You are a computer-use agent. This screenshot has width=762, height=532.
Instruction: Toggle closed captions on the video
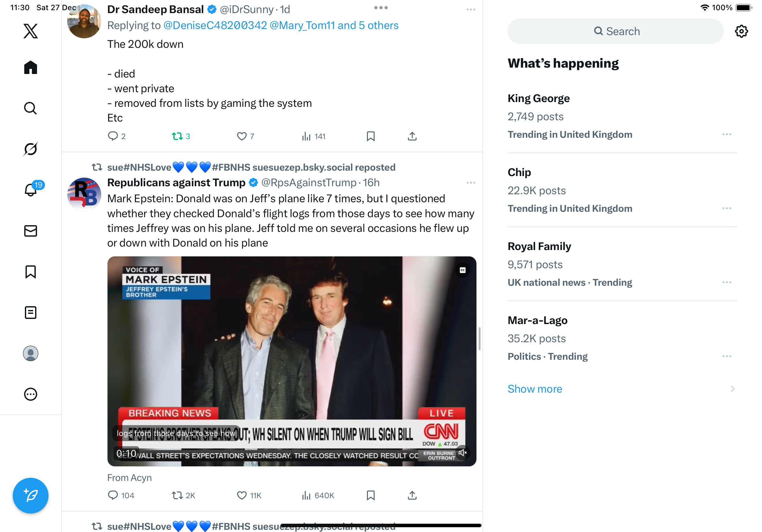coord(462,270)
